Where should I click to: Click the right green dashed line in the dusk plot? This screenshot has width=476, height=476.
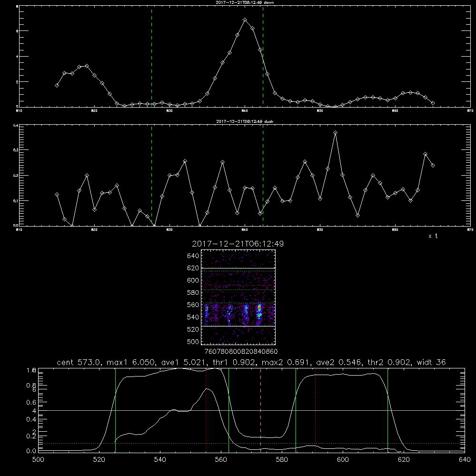click(263, 175)
